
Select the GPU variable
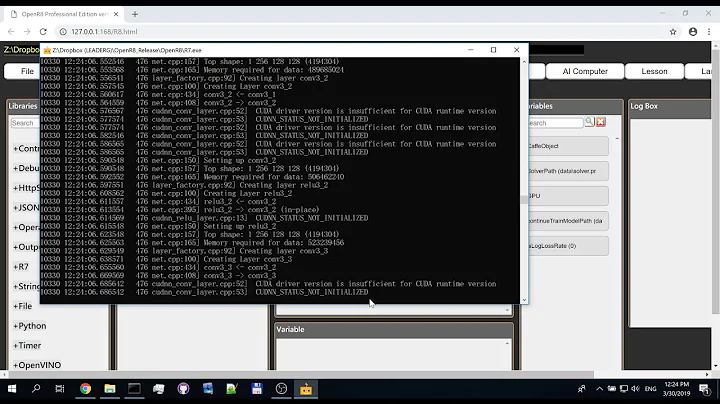coord(568,196)
